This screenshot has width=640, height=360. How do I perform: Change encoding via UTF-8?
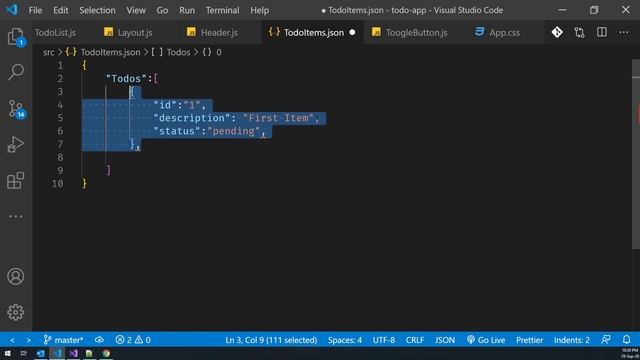click(x=384, y=340)
